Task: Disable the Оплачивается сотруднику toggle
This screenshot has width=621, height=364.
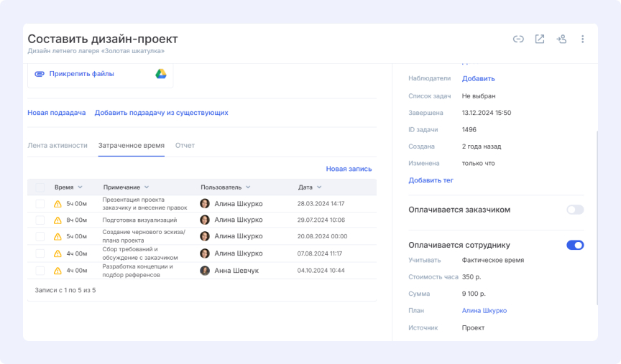Action: pos(575,246)
